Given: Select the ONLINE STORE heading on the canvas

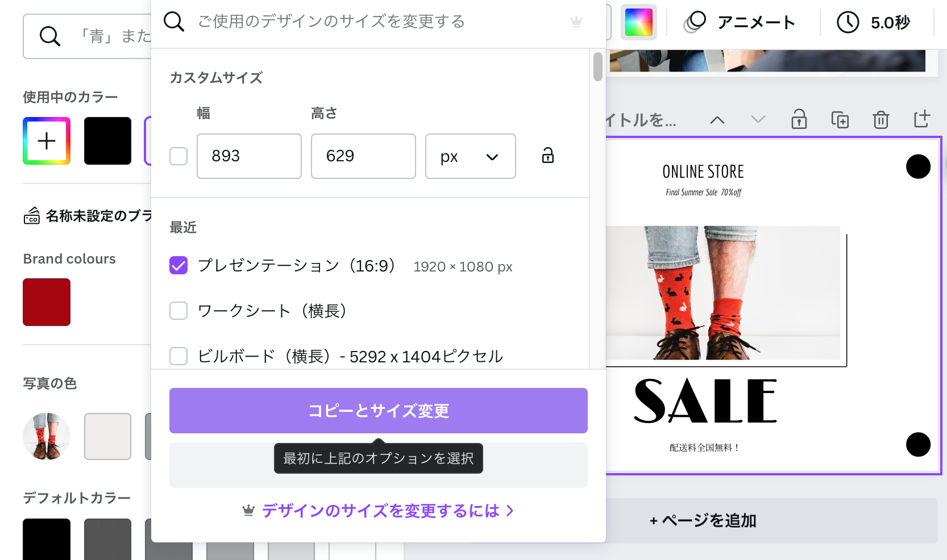Looking at the screenshot, I should tap(703, 172).
